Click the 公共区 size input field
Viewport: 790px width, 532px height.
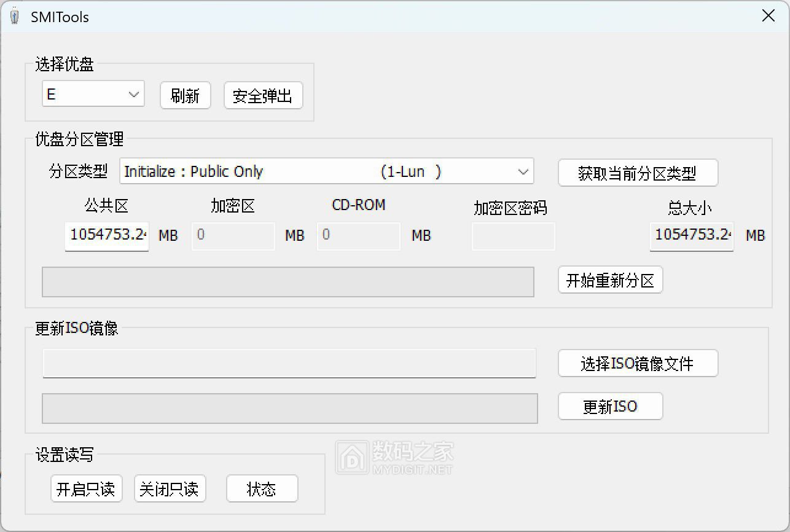coord(107,236)
